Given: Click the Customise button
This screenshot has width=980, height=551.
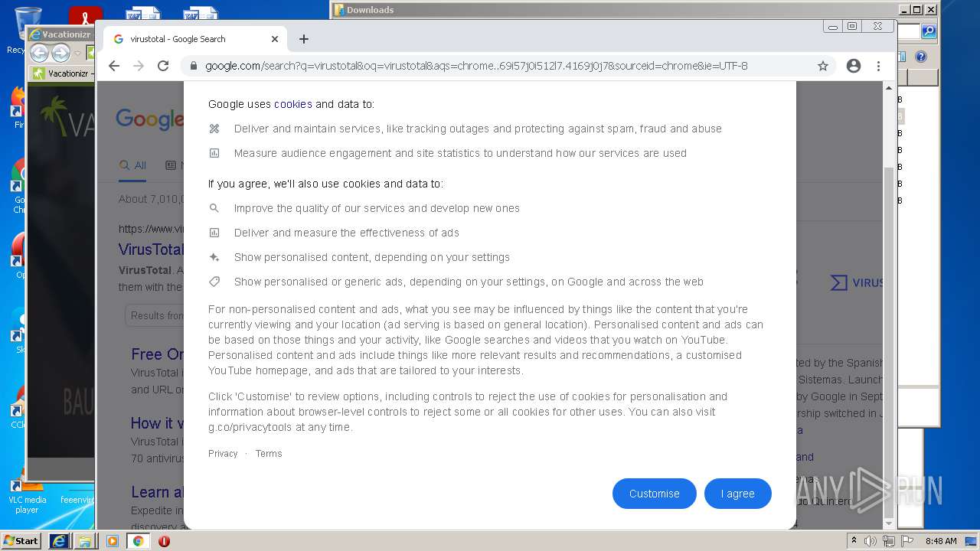Looking at the screenshot, I should coord(655,494).
